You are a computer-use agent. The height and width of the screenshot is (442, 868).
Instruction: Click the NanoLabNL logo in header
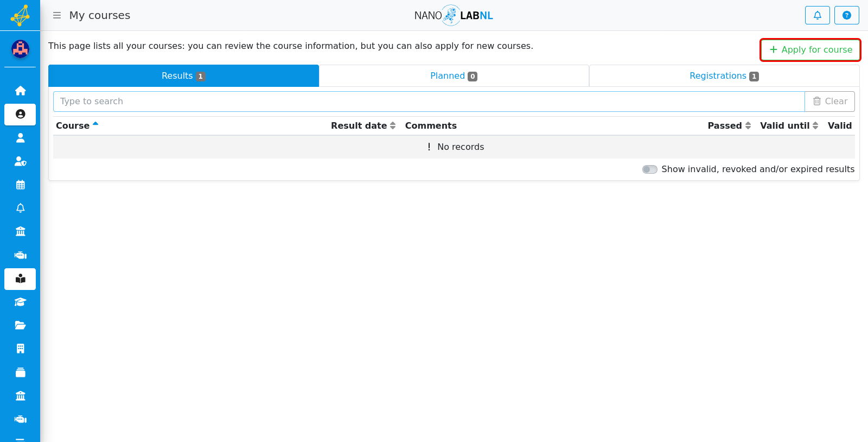pyautogui.click(x=454, y=15)
